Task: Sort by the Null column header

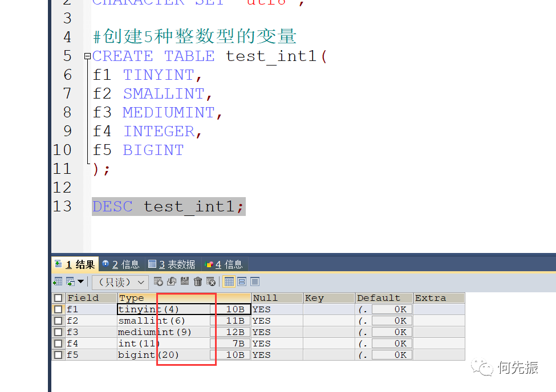Action: click(x=277, y=298)
